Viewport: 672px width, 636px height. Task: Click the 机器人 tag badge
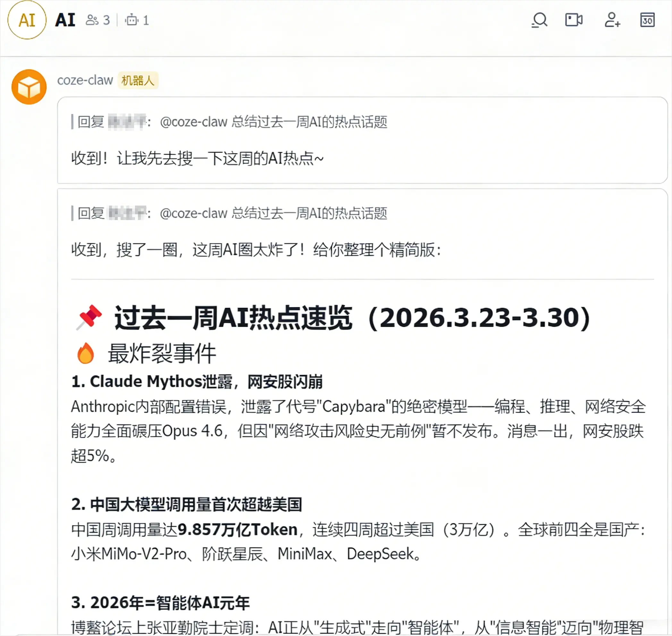coord(138,81)
